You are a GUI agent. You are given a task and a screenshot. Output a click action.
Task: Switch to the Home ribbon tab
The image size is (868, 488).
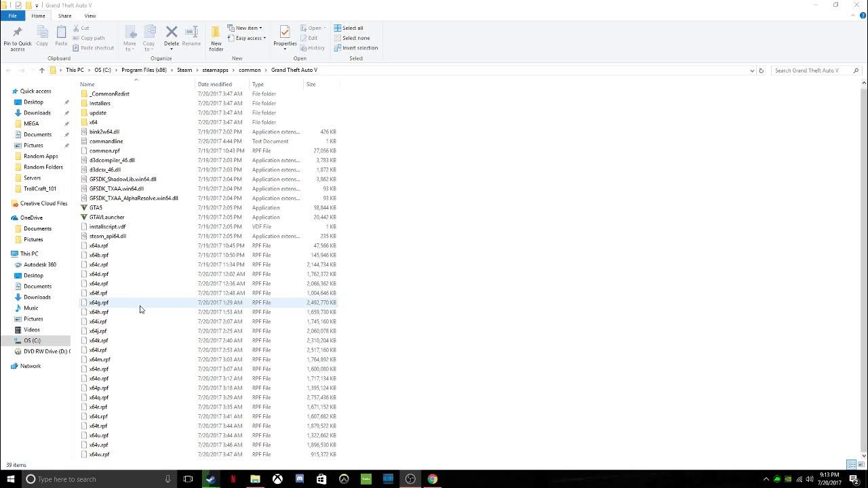(38, 16)
